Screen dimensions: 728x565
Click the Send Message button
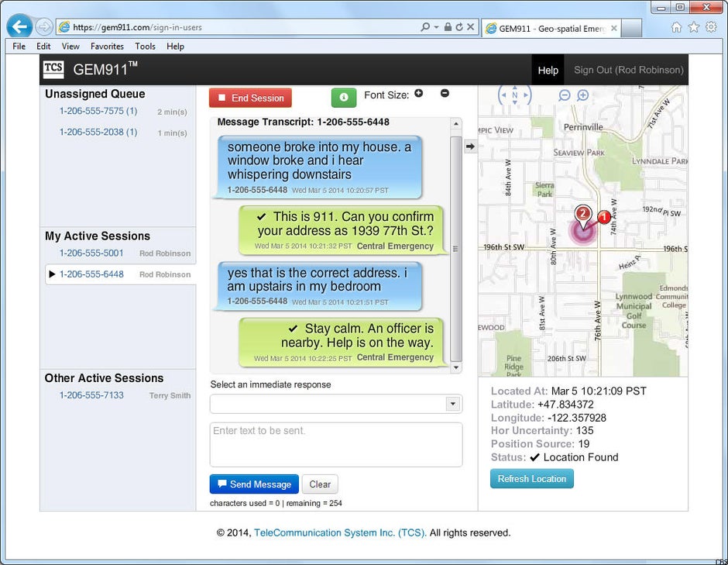(x=253, y=484)
